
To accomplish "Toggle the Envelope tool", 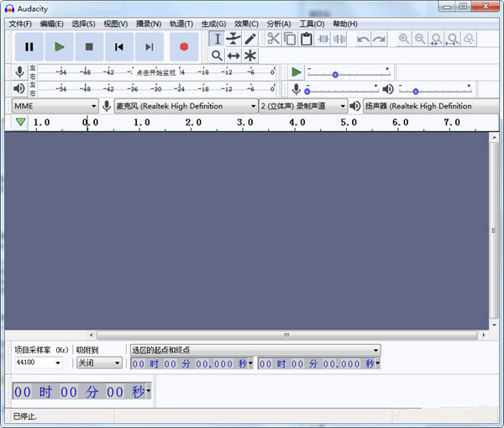I will [x=234, y=39].
